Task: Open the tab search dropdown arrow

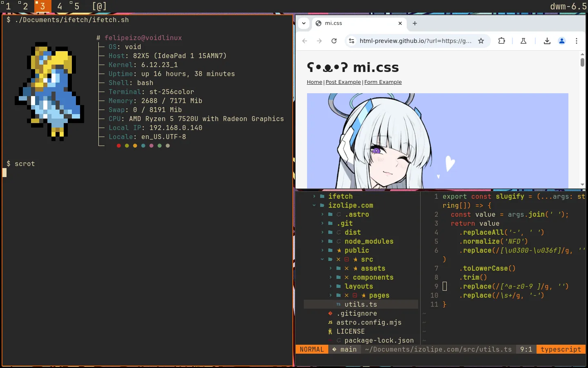Action: (304, 23)
